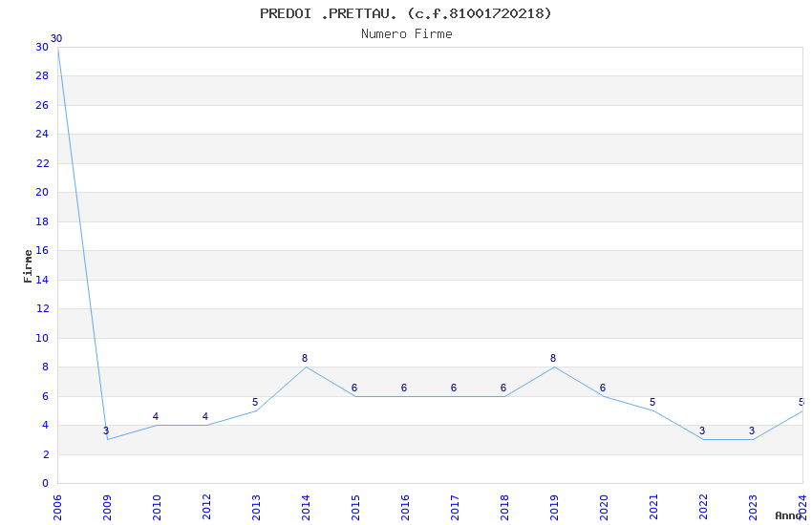Click the y-axis tick value 28
The image size is (812, 525).
[42, 76]
